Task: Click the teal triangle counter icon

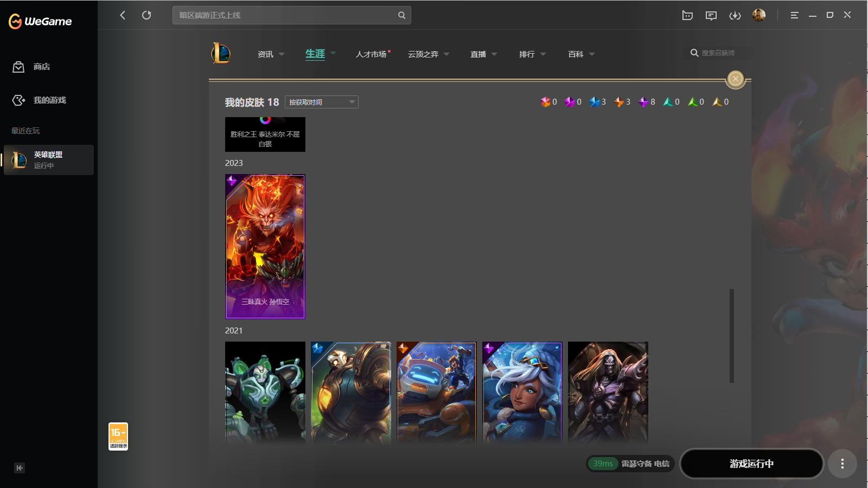Action: tap(668, 102)
